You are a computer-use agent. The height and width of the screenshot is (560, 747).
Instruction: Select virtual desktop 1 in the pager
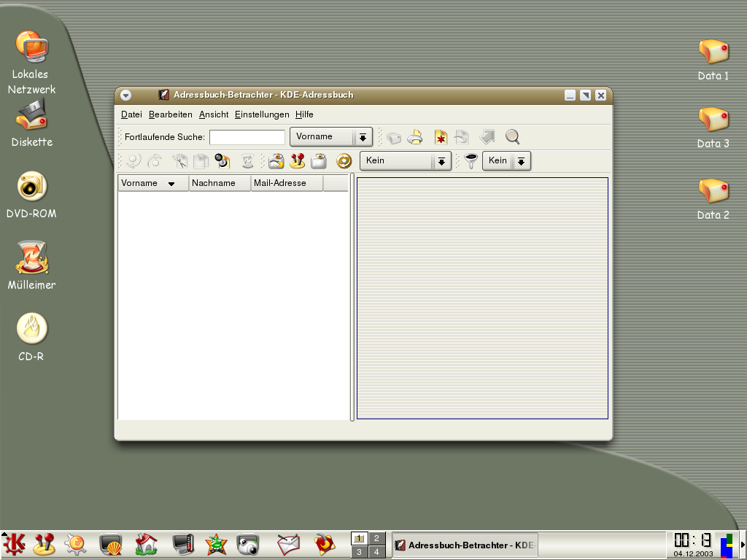coord(359,538)
